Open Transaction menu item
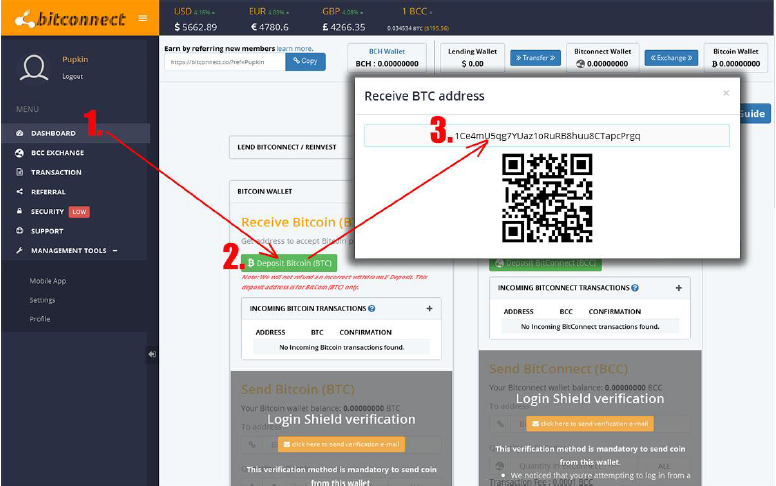The width and height of the screenshot is (776, 486). click(x=56, y=172)
